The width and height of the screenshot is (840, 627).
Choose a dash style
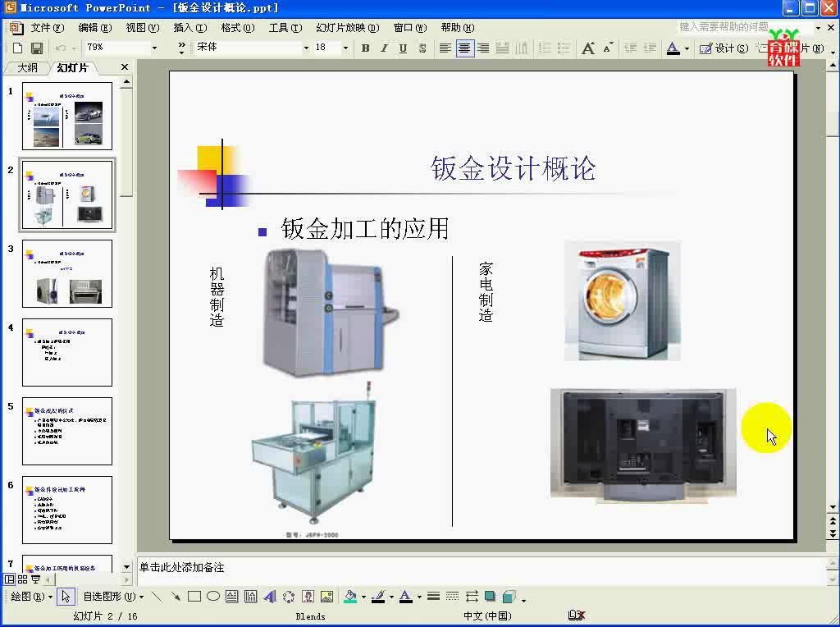click(x=453, y=597)
